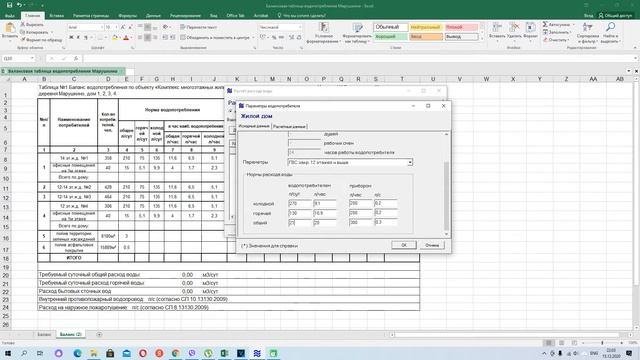The image size is (640, 360).
Task: Apply the Плохой (Bad) cell style
Action: click(x=461, y=27)
